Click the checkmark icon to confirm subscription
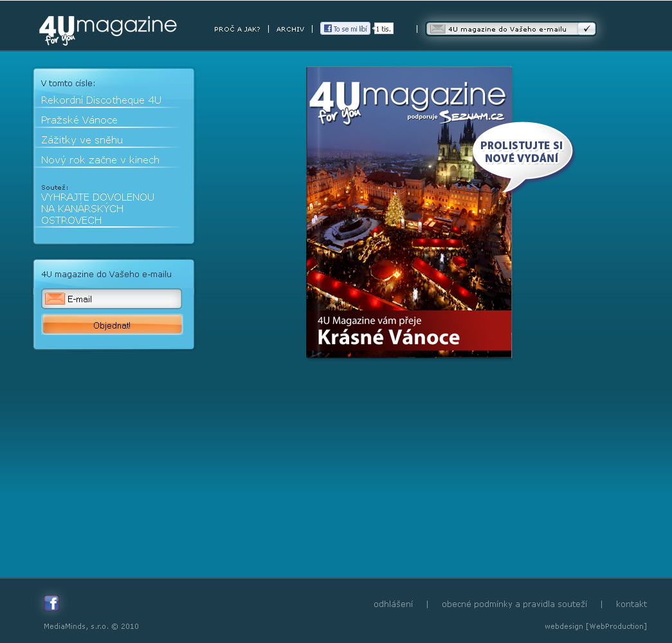The image size is (672, 643). click(586, 28)
